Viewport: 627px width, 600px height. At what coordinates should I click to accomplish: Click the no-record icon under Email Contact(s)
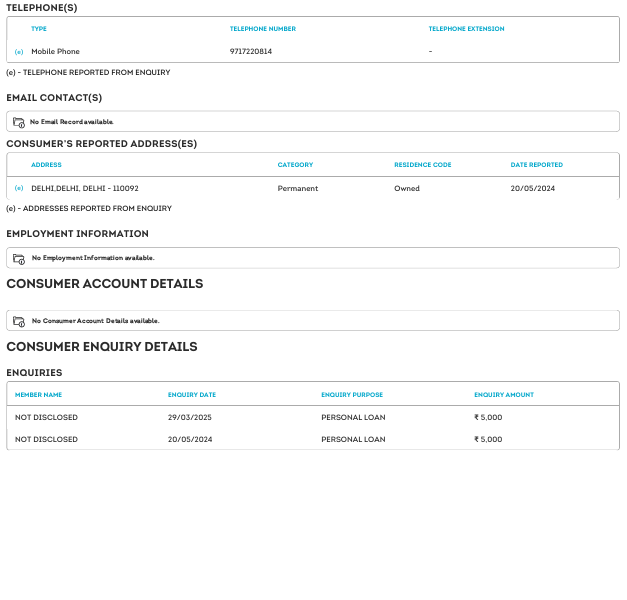(x=19, y=122)
